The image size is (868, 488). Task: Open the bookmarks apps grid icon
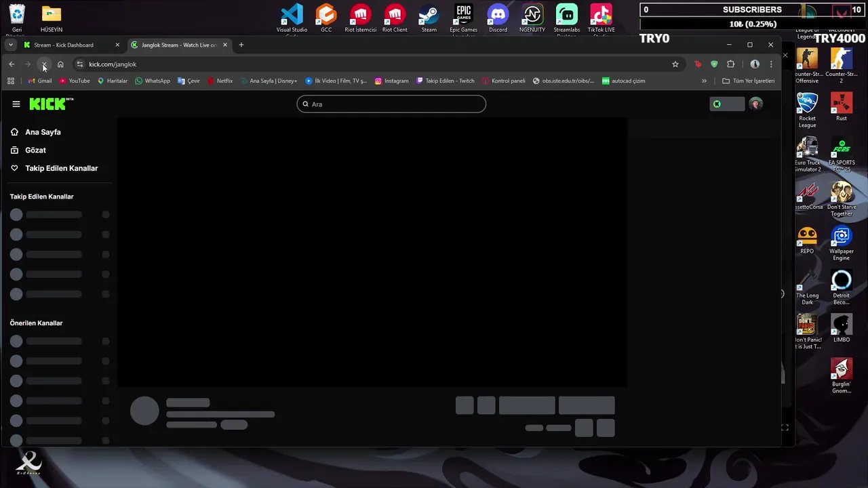11,81
